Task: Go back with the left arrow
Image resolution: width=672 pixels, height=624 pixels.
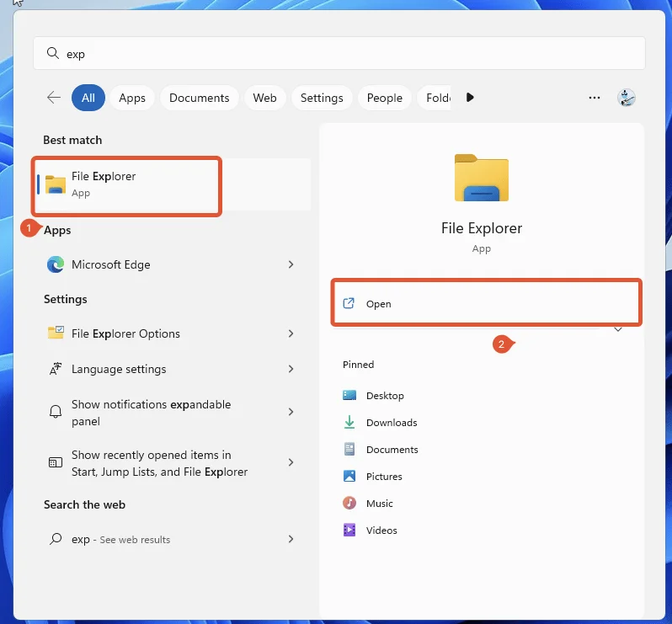Action: (54, 98)
